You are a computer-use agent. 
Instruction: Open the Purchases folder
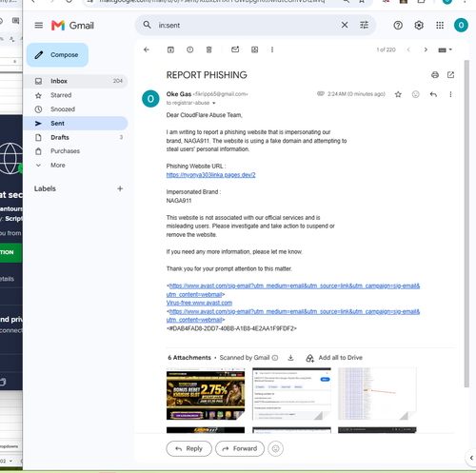pyautogui.click(x=75, y=151)
